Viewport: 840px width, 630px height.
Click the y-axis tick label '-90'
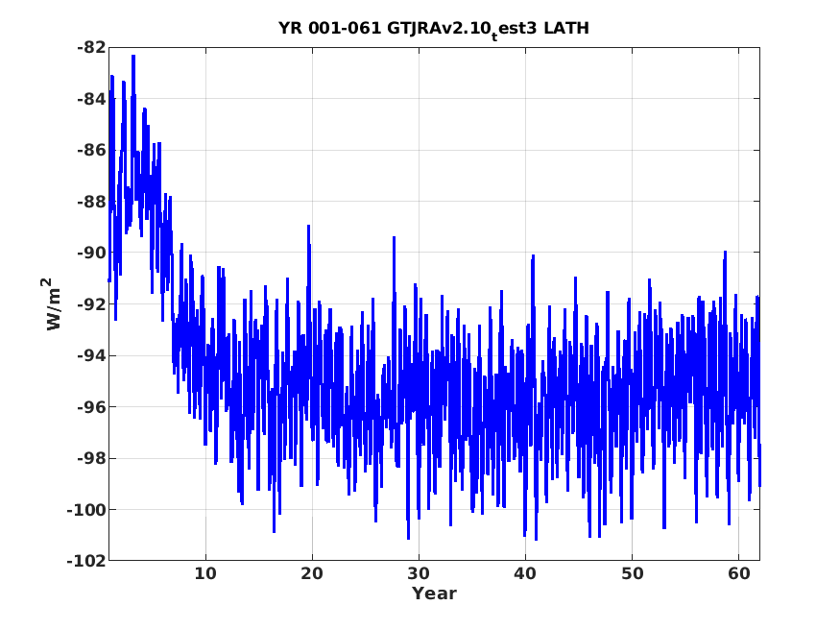(x=91, y=253)
